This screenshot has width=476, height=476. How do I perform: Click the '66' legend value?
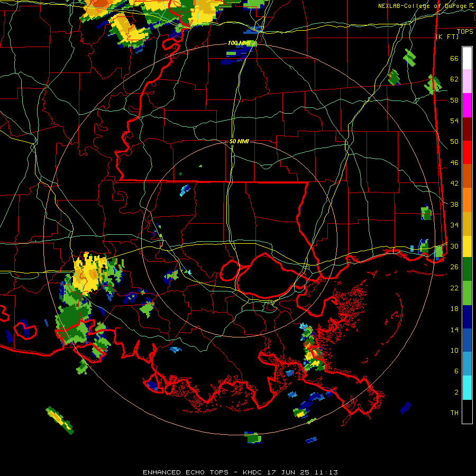[x=454, y=58]
